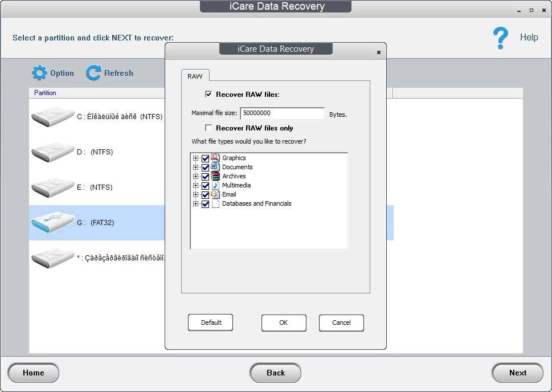Select the Documents label in the tree
This screenshot has height=392, width=552.
coord(238,167)
